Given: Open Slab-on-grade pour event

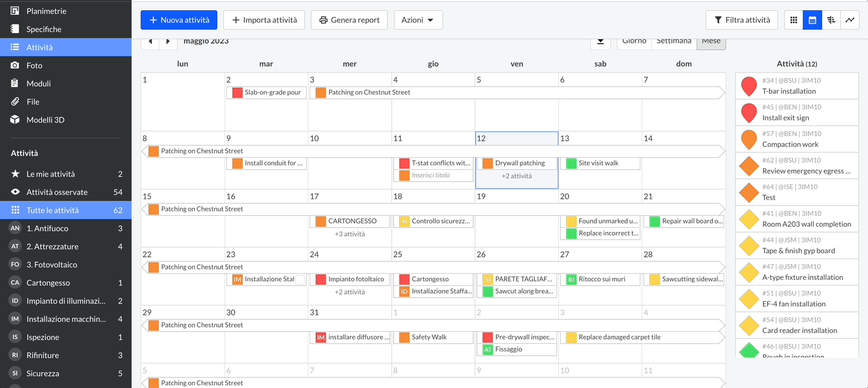Looking at the screenshot, I should pos(266,93).
